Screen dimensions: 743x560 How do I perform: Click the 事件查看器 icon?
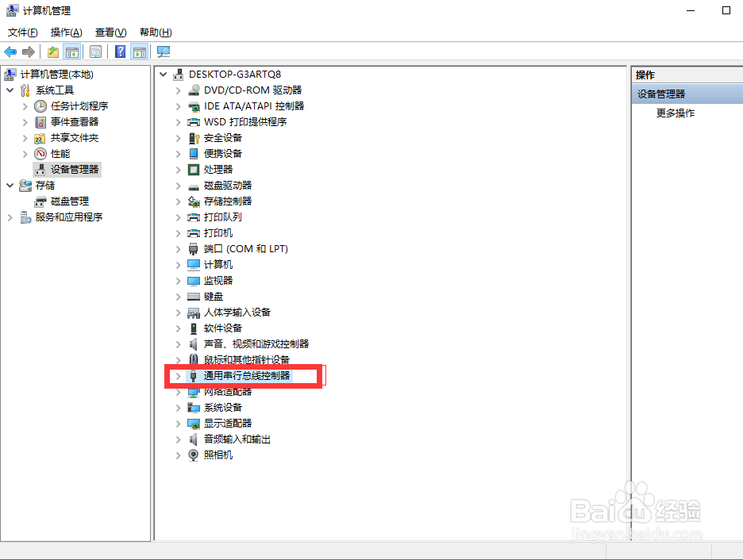coord(40,122)
